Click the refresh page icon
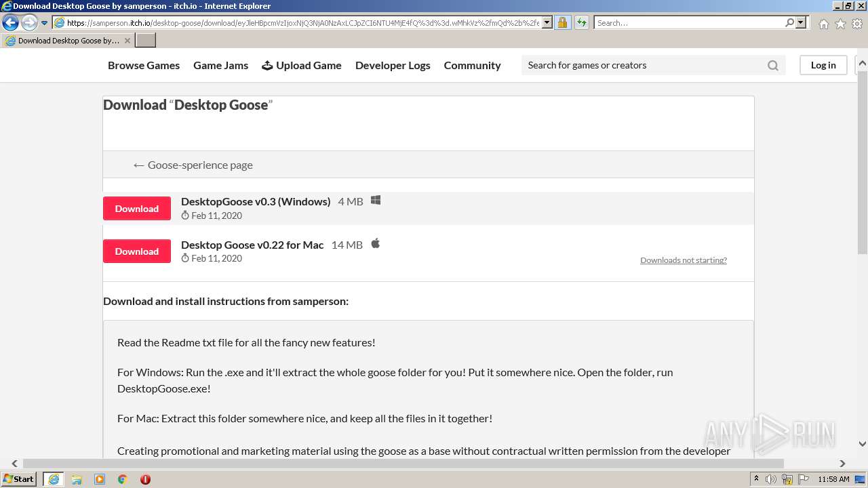 pos(581,23)
